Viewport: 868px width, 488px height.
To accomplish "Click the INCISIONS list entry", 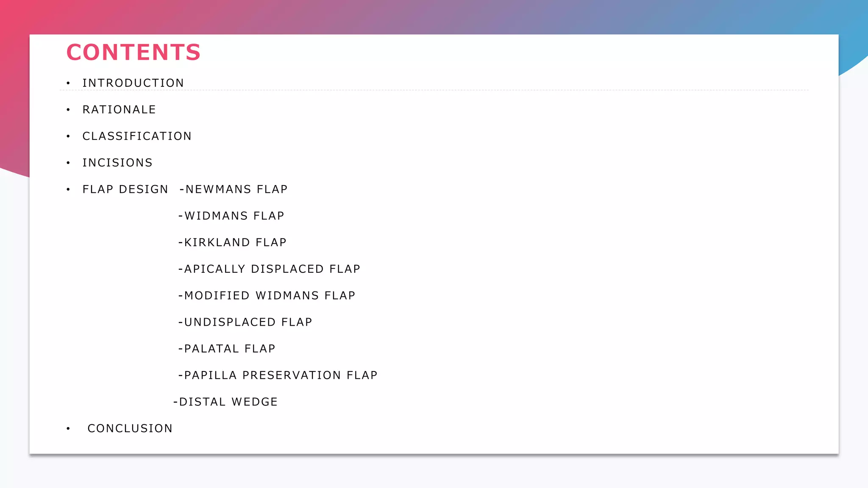I will 117,163.
